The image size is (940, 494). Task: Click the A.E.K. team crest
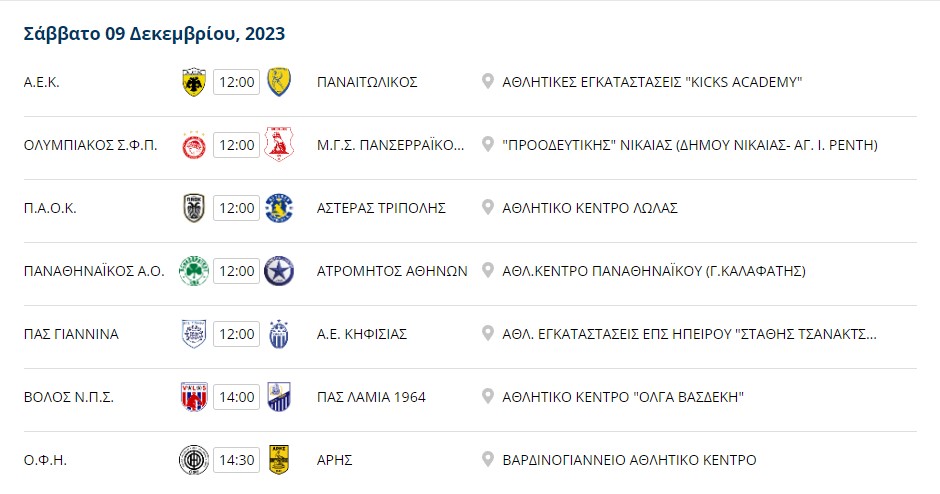[194, 82]
